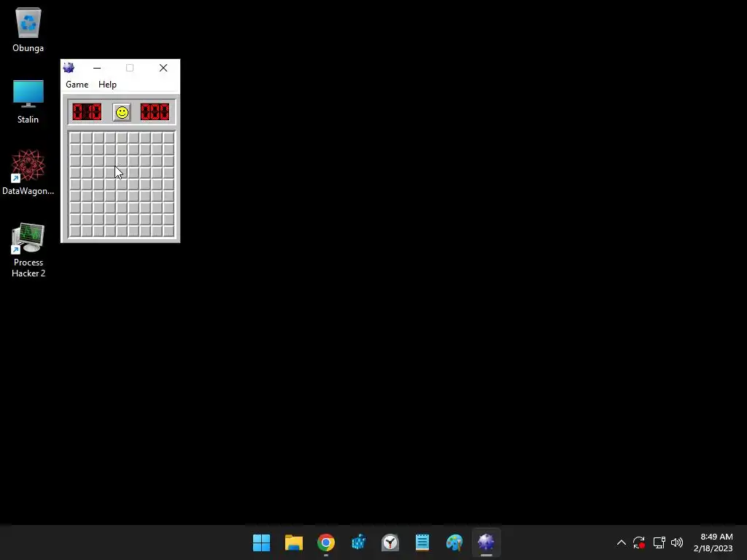Viewport: 747px width, 560px height.
Task: Reveal the bottom-left corner cell of the minefield
Action: (75, 231)
